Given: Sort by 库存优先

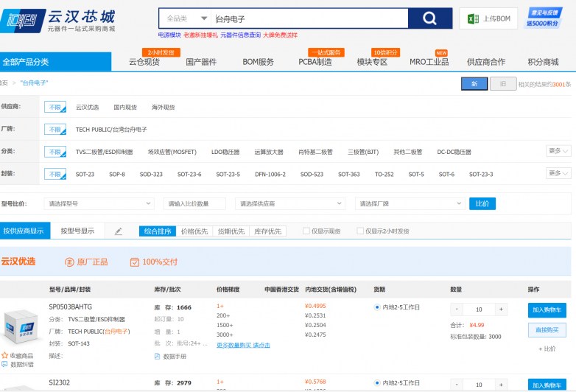Looking at the screenshot, I should coord(268,231).
